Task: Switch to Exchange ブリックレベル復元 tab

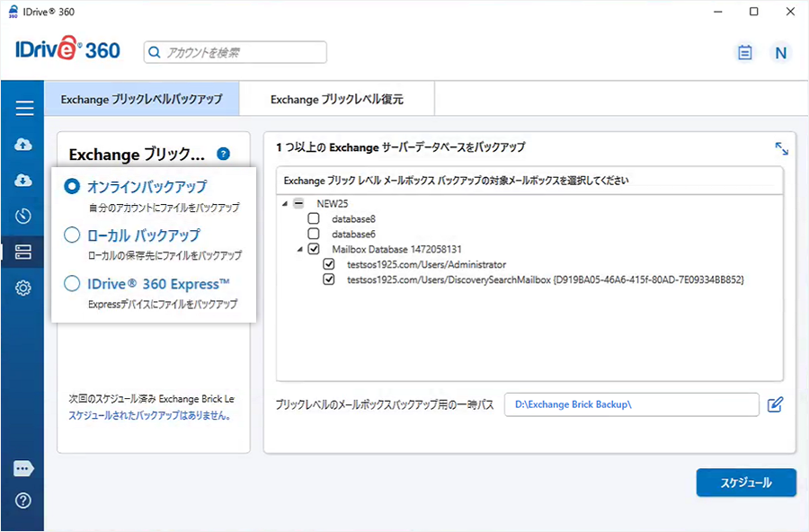Action: (337, 100)
